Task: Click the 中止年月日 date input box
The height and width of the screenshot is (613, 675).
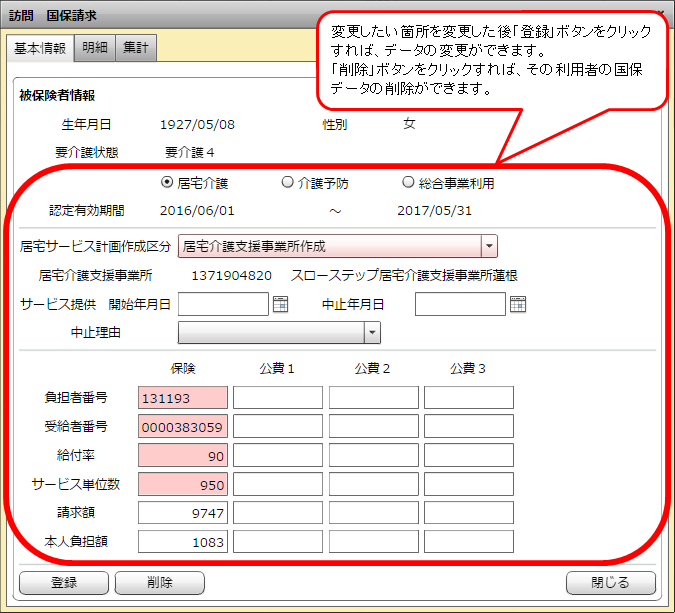Action: tap(460, 305)
